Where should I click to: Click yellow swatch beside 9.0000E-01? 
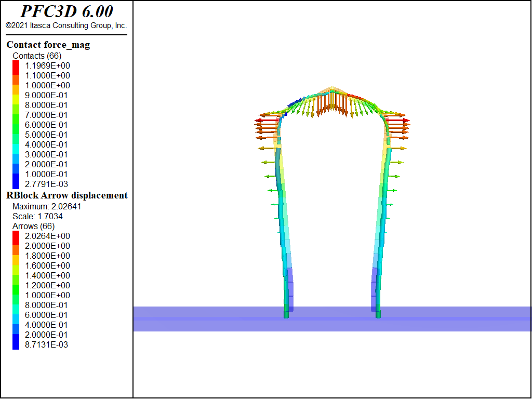[x=16, y=95]
